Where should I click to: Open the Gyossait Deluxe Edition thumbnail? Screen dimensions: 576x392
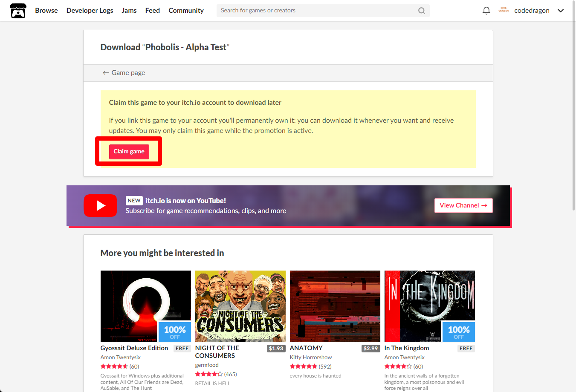(146, 306)
